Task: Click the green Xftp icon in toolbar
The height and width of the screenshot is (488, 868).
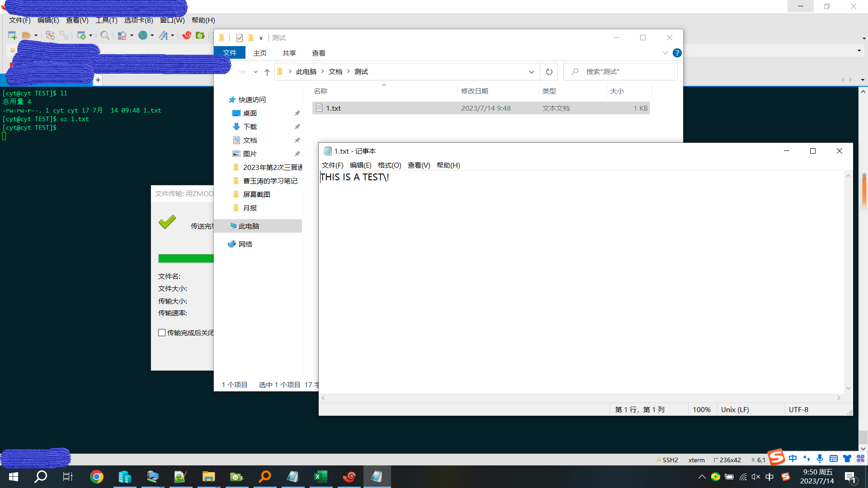Action: pos(200,35)
